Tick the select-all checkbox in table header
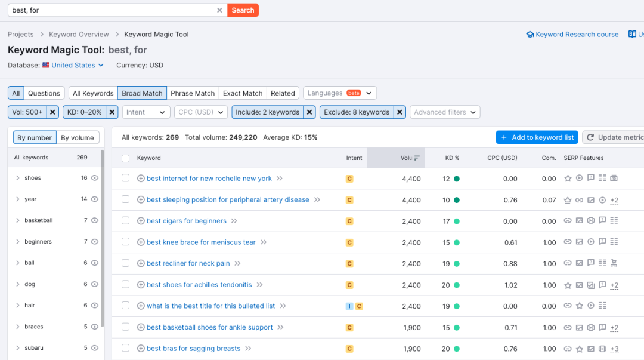This screenshot has height=360, width=644. coord(126,158)
